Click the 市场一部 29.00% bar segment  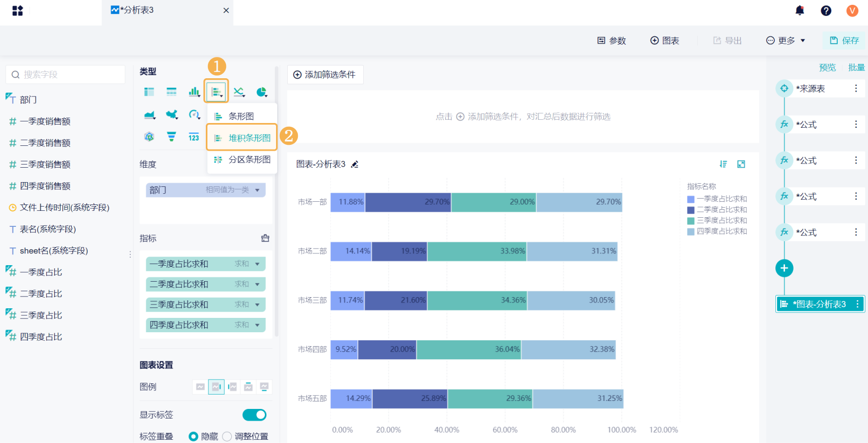tap(494, 202)
